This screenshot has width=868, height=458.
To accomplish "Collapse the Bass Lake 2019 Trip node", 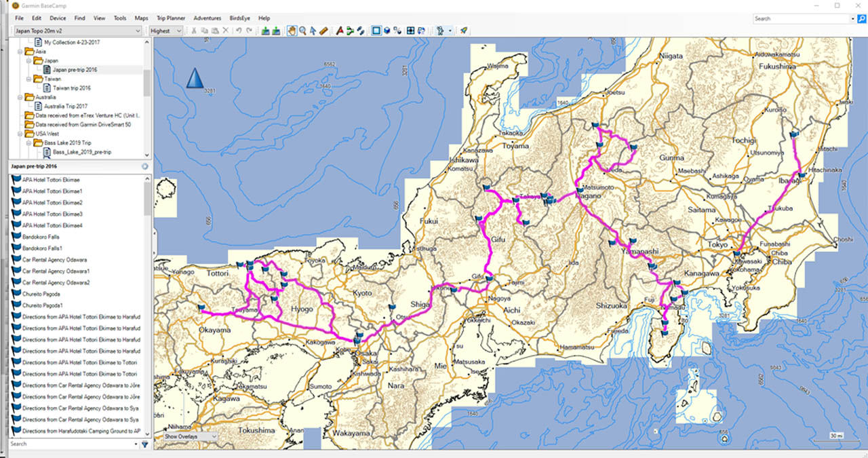I will pyautogui.click(x=28, y=143).
